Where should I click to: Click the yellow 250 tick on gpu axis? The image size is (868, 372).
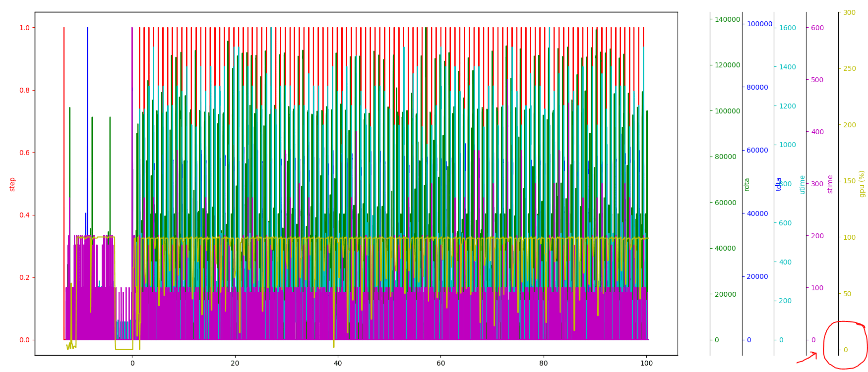coord(850,68)
